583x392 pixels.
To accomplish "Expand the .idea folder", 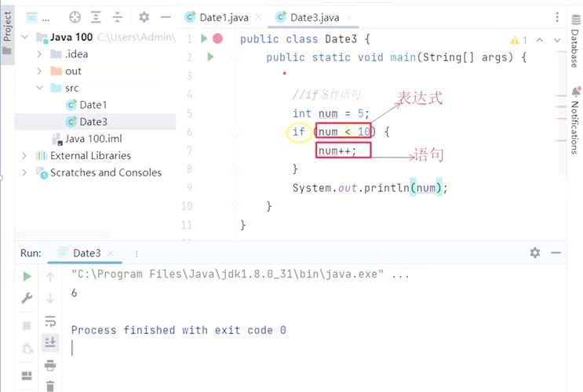I will pyautogui.click(x=40, y=53).
